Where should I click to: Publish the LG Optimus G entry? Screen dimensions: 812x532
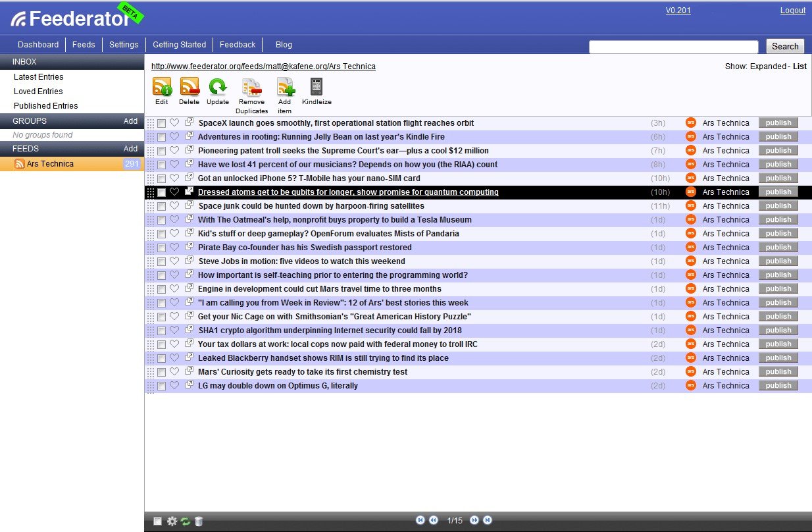pos(778,386)
